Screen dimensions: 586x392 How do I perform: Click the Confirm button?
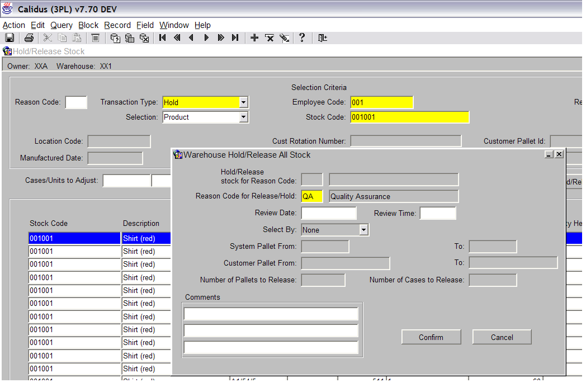431,337
